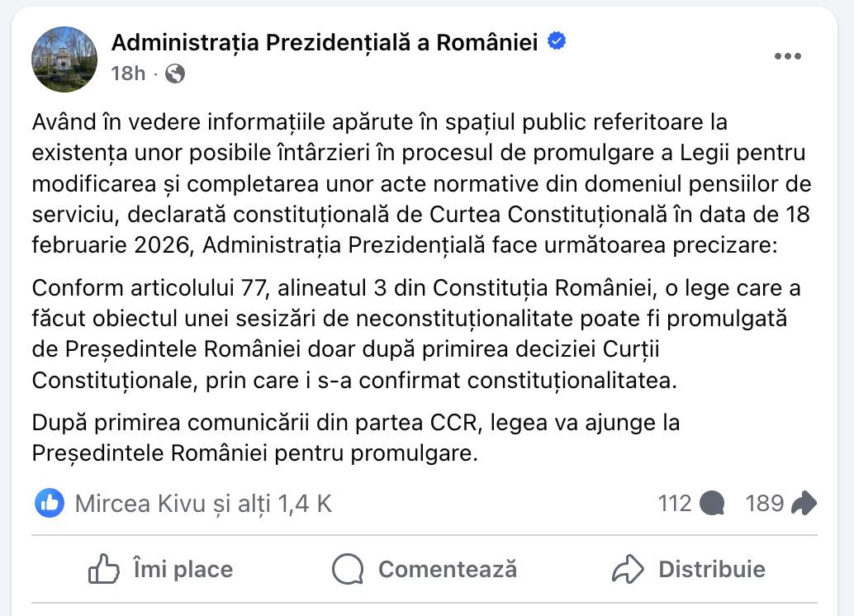Click the paragraph starting După primirea comunicării
Screen dimensions: 854x616
355,438
